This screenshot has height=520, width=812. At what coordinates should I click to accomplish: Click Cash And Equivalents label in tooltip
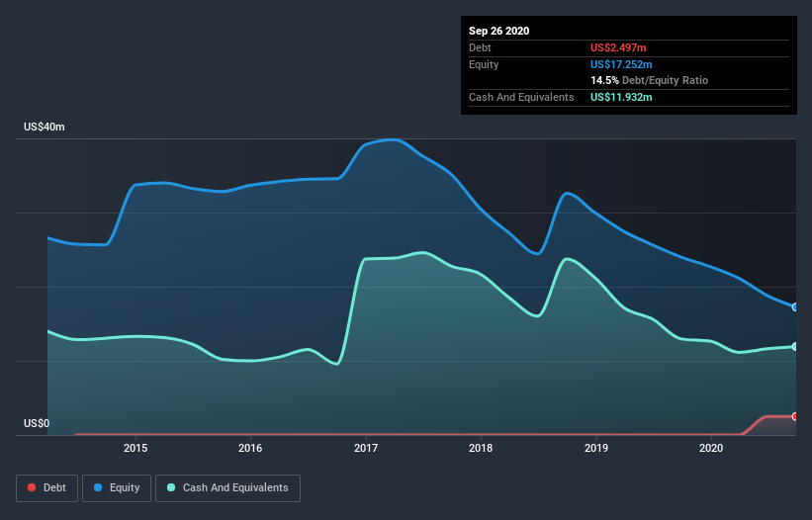coord(521,97)
